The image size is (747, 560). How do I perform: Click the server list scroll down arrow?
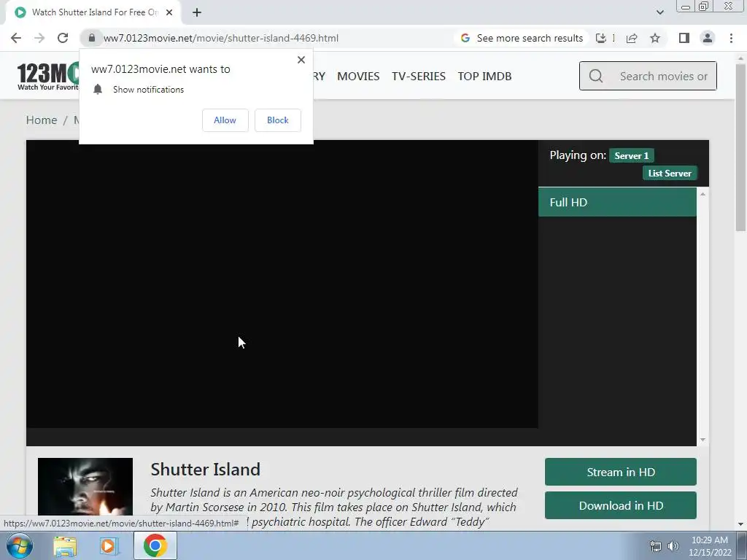[703, 440]
